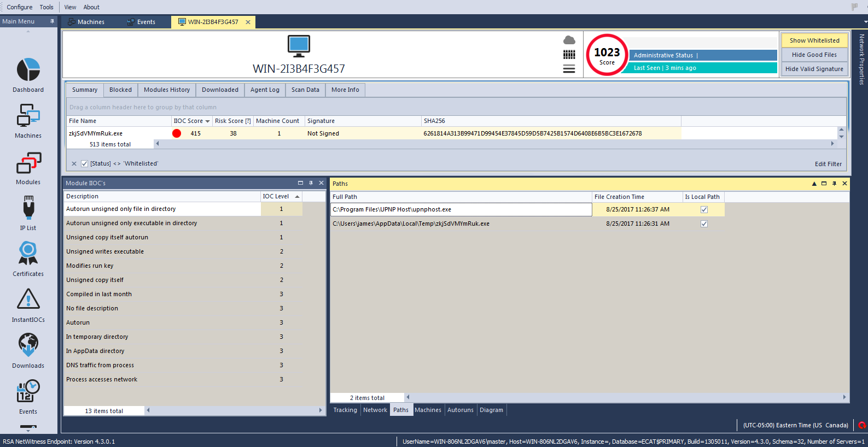This screenshot has height=447, width=868.
Task: Toggle Is Local Path for upnphost.exe
Action: coord(704,209)
